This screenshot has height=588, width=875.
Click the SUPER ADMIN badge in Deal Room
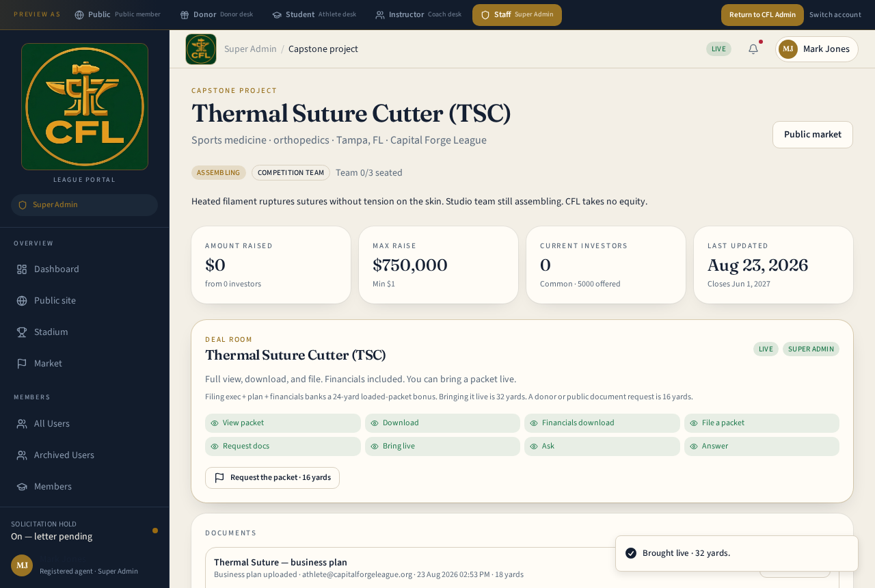click(811, 349)
